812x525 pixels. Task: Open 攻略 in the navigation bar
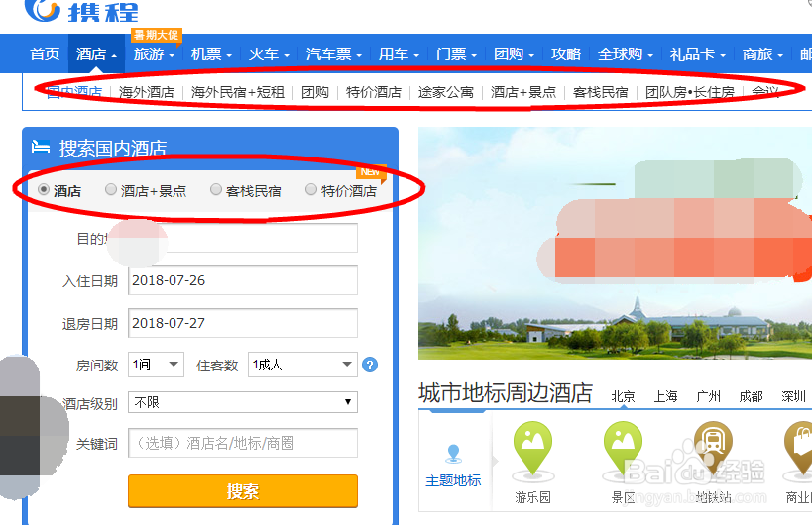[566, 53]
